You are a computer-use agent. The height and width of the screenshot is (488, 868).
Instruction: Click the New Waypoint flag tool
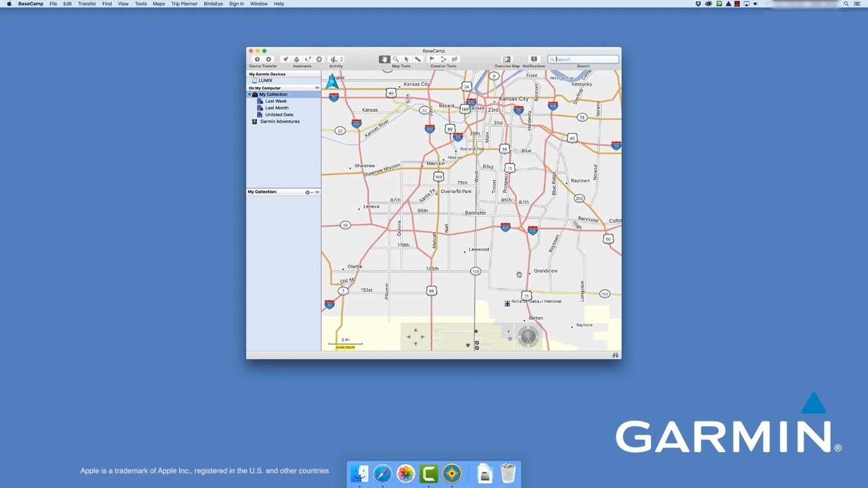pyautogui.click(x=432, y=60)
